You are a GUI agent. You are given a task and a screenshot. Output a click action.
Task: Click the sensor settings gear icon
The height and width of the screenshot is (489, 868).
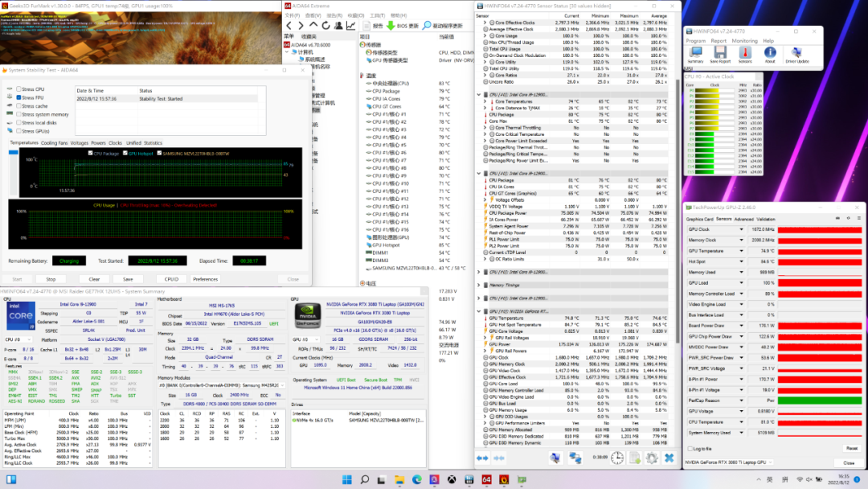[x=651, y=458]
